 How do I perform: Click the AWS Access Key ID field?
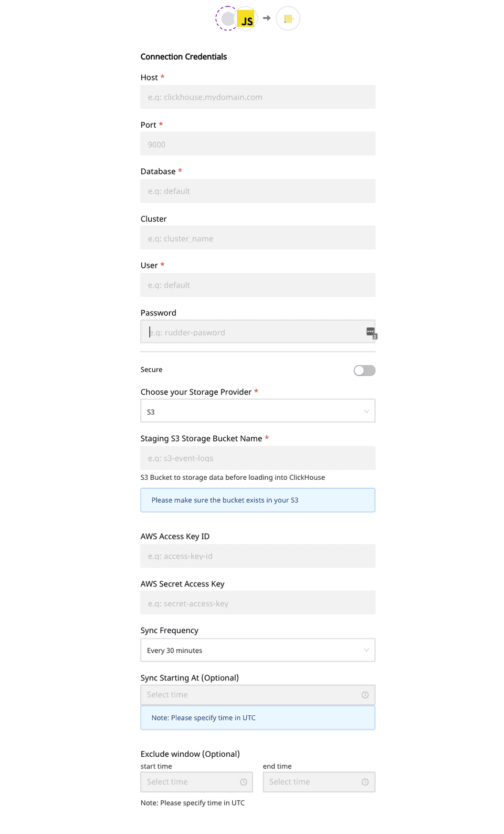coord(257,556)
